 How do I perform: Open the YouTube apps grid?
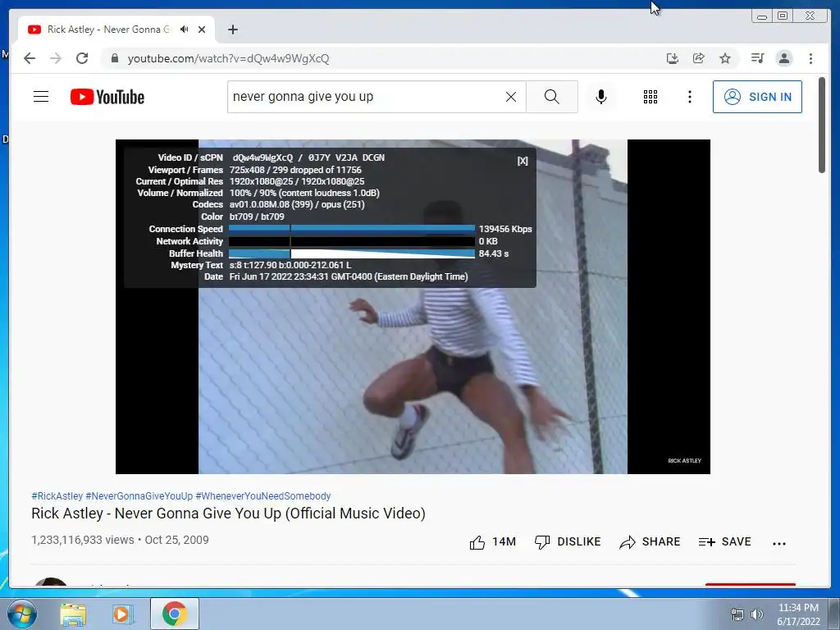(651, 97)
